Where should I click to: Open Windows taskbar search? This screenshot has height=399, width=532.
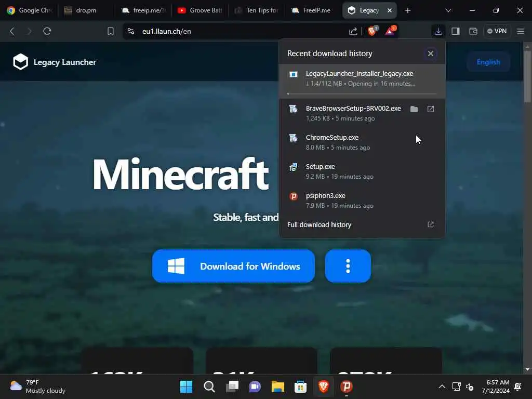(209, 387)
